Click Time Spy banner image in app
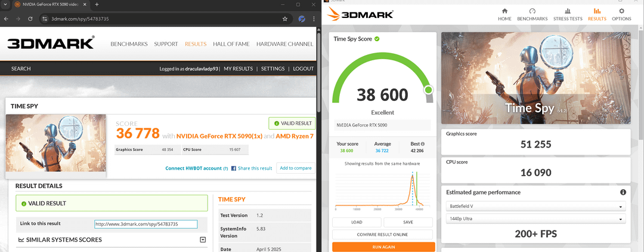This screenshot has width=644, height=252. coord(536,78)
